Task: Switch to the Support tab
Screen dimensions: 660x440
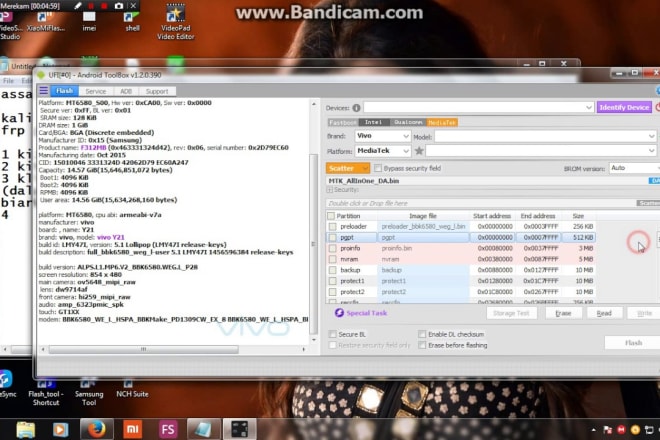Action: click(x=157, y=91)
